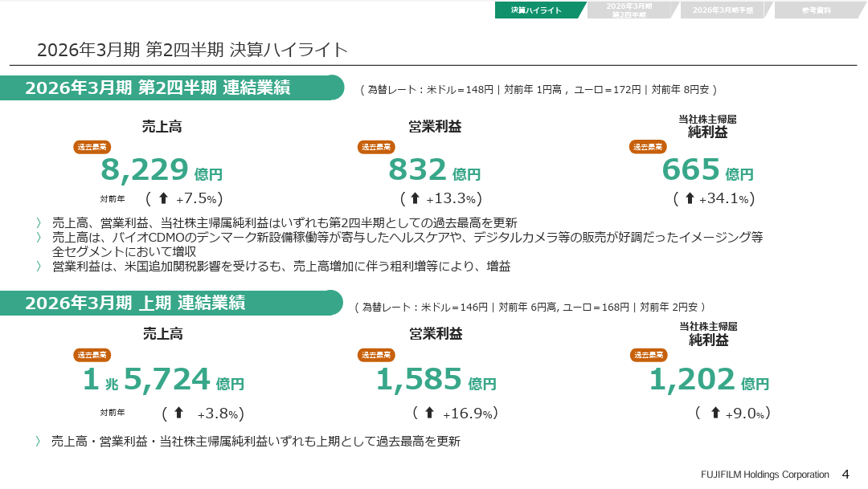Click the slide title 決算ハイライト heading
Image resolution: width=868 pixels, height=489 pixels.
click(192, 50)
